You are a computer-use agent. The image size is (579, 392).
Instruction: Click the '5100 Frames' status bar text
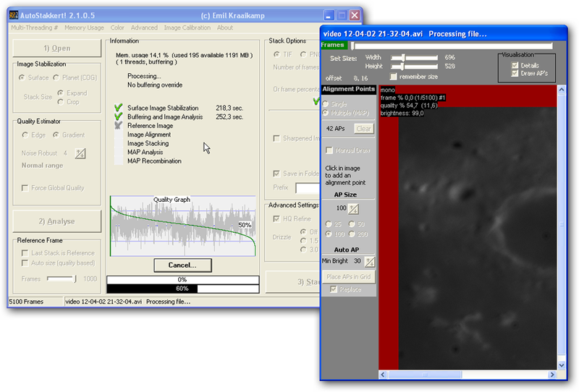tap(26, 302)
